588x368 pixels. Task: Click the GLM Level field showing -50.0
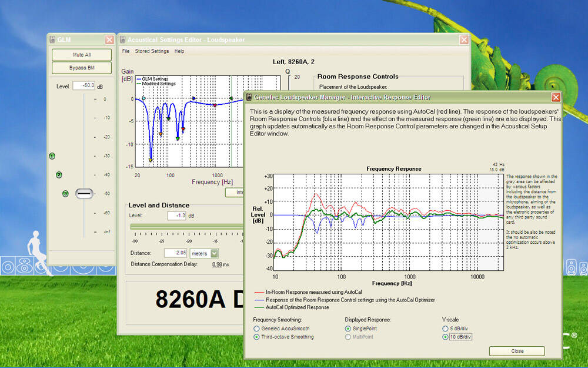coord(84,85)
